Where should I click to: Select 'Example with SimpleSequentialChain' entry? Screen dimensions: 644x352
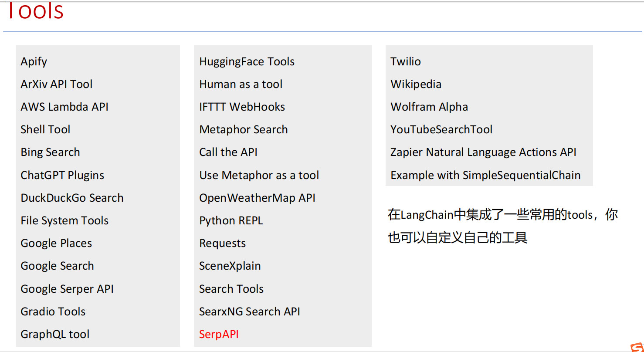[x=485, y=176]
